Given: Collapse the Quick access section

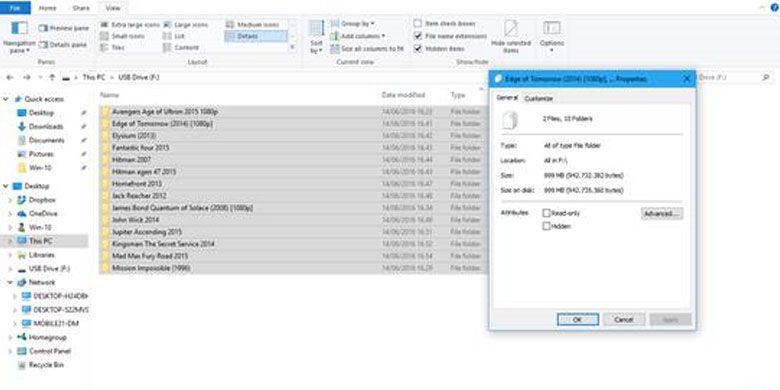Looking at the screenshot, I should point(6,99).
